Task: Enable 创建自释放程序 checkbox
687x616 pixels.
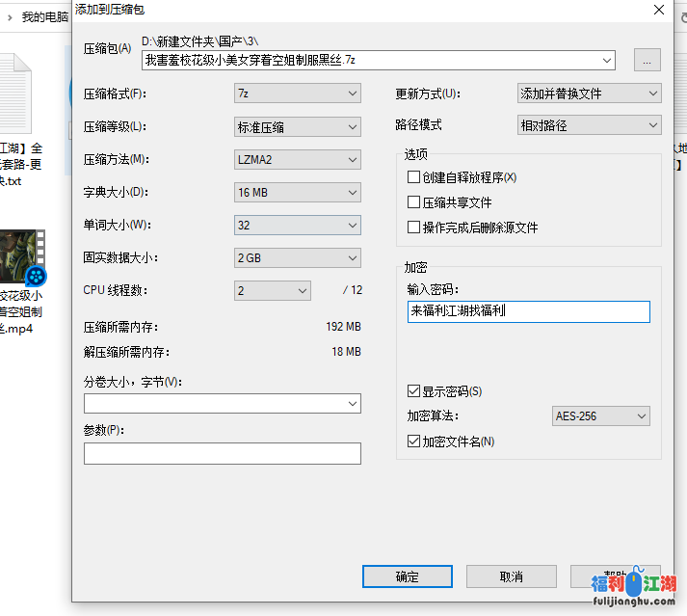Action: point(414,177)
